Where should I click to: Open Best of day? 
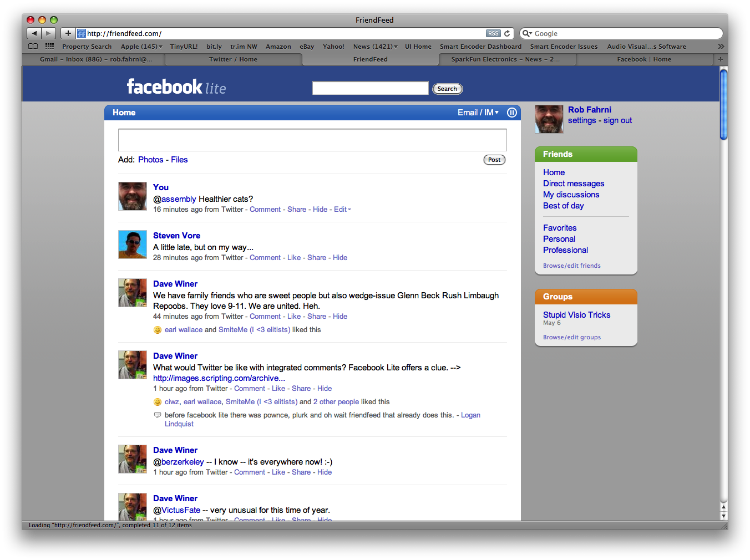click(x=563, y=206)
